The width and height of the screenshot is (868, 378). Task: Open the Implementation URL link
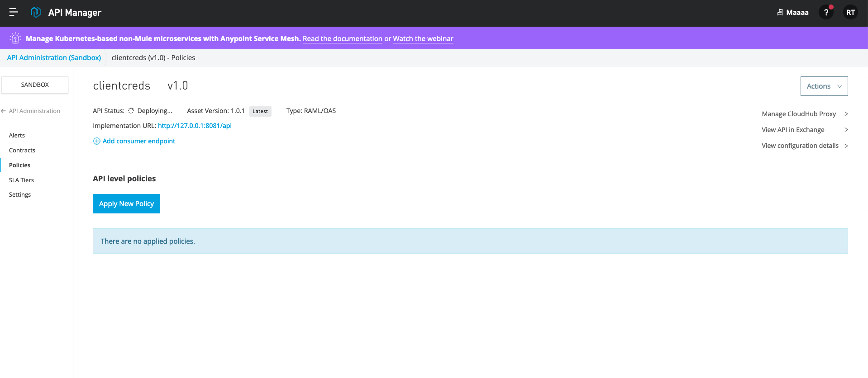pyautogui.click(x=195, y=126)
